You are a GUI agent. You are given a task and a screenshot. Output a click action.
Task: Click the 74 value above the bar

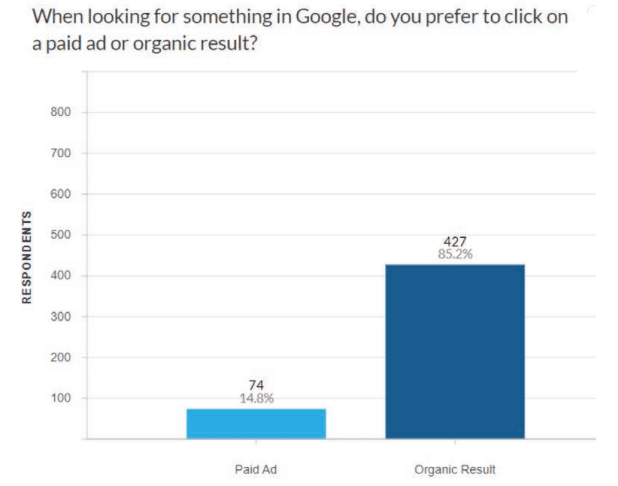[255, 386]
